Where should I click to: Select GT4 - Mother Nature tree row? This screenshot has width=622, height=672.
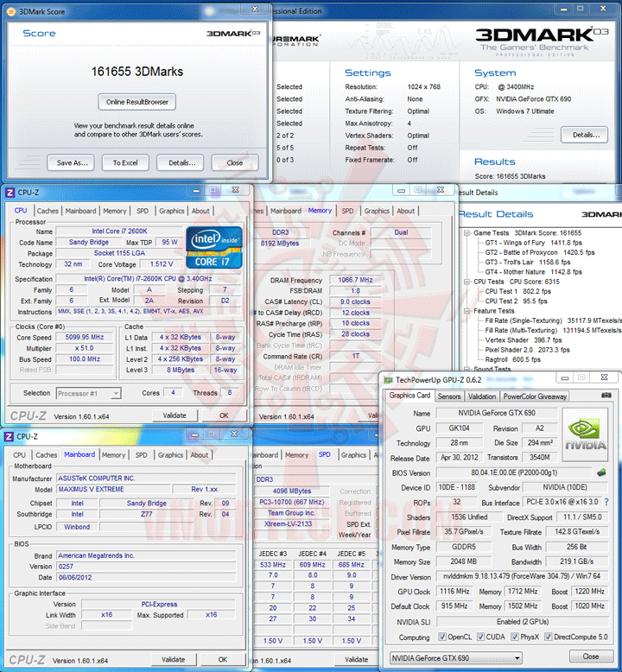pos(533,272)
